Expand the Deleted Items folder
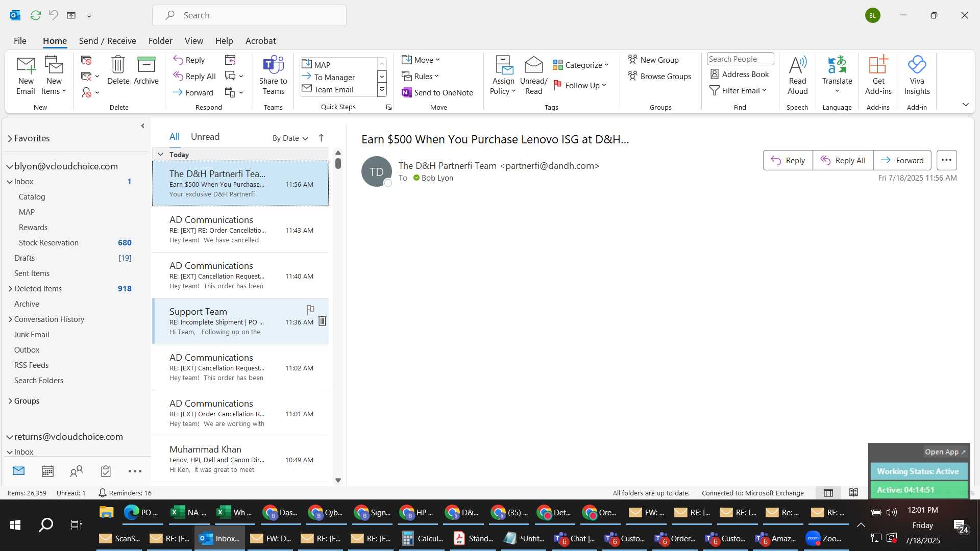The height and width of the screenshot is (551, 980). (10, 289)
